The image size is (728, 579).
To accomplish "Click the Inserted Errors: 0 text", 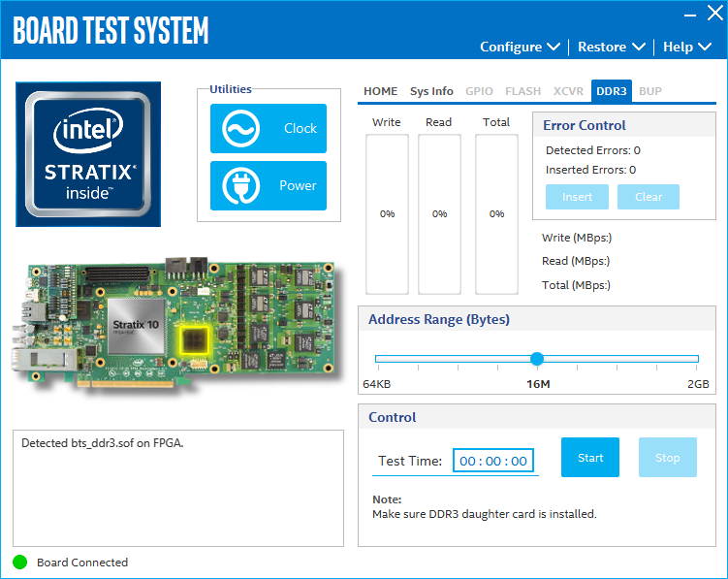I will 590,170.
